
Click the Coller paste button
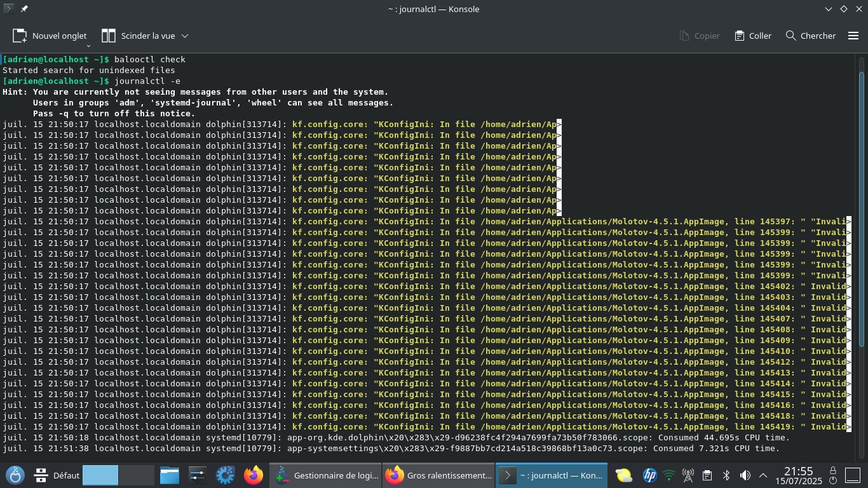coord(753,36)
